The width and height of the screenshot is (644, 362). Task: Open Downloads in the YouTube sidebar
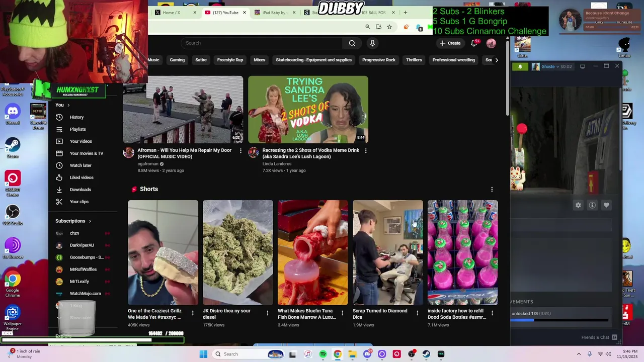click(x=80, y=190)
